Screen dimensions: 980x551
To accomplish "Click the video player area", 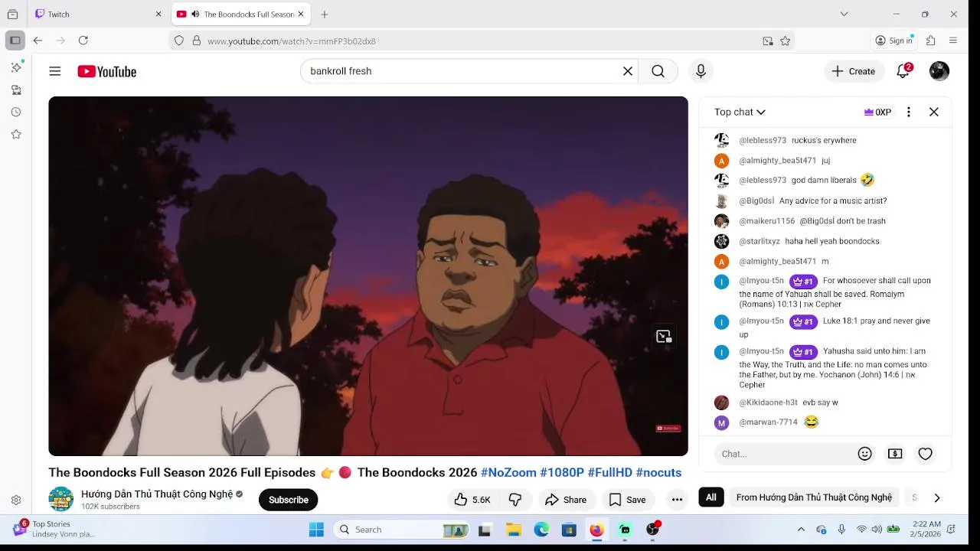I will (368, 276).
